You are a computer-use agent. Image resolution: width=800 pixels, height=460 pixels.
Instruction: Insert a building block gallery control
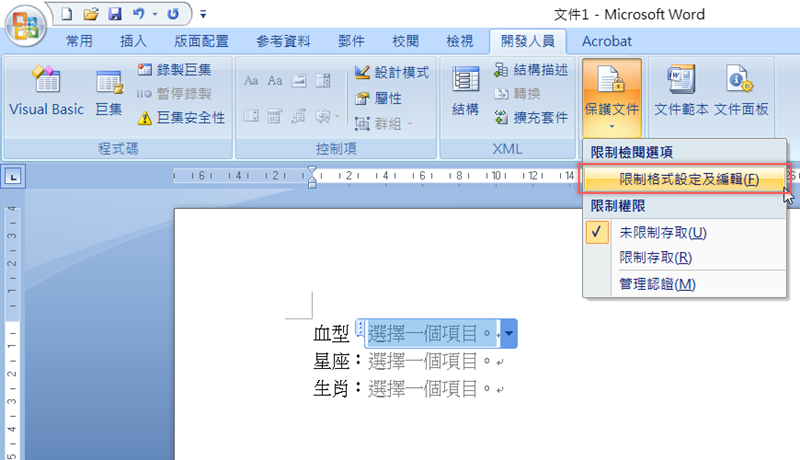coord(298,116)
